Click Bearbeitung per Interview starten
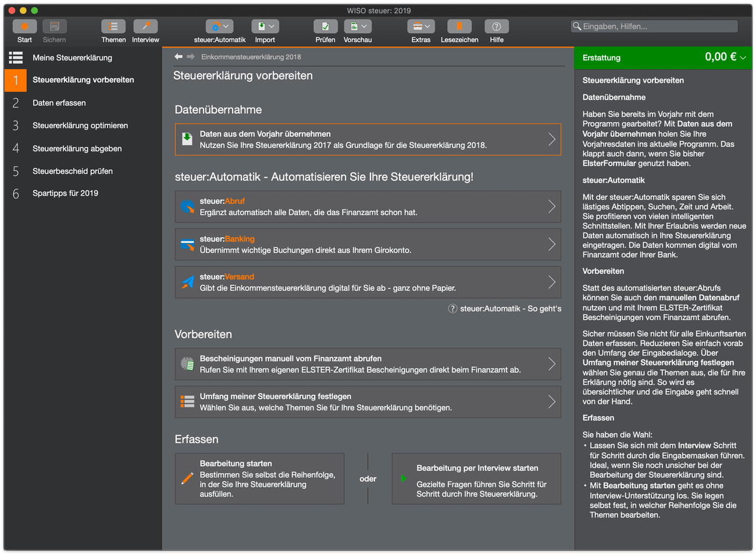Viewport: 756px width, 554px height. coord(477,478)
